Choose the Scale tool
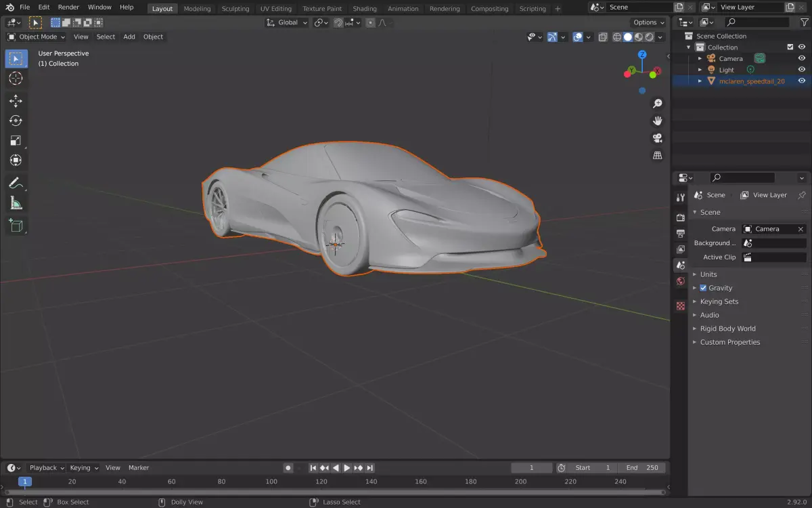Viewport: 812px width, 508px height. pyautogui.click(x=16, y=141)
